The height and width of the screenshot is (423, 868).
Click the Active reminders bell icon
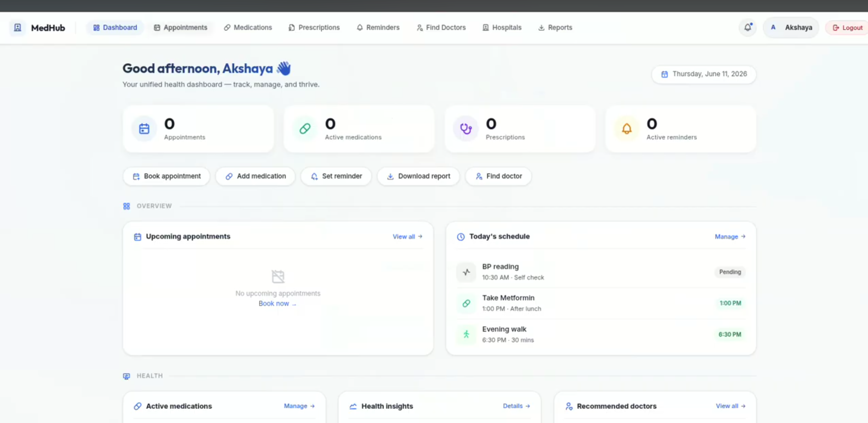click(627, 129)
